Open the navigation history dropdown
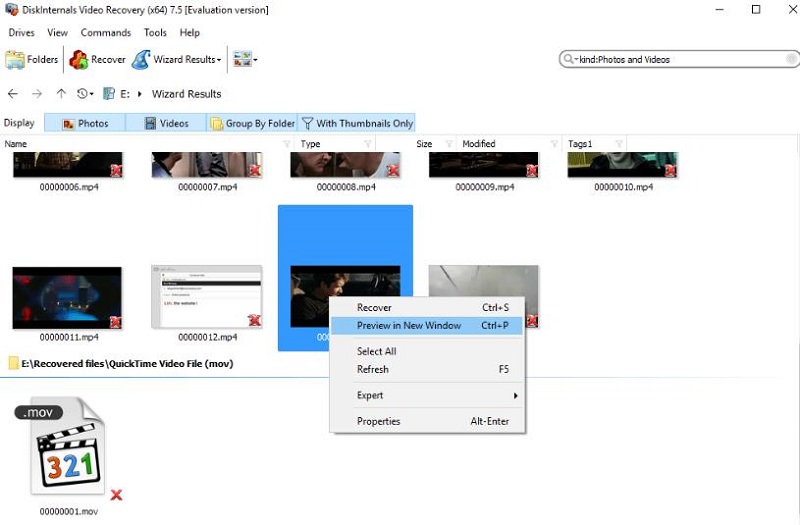The image size is (800, 525). [x=85, y=94]
